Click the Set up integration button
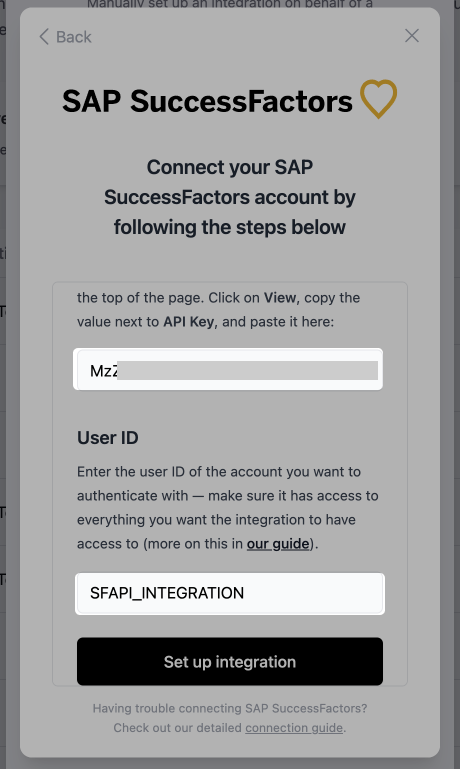Viewport: 460px width, 769px height. click(x=230, y=662)
